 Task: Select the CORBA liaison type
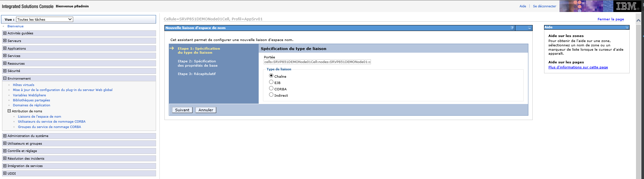click(x=271, y=88)
